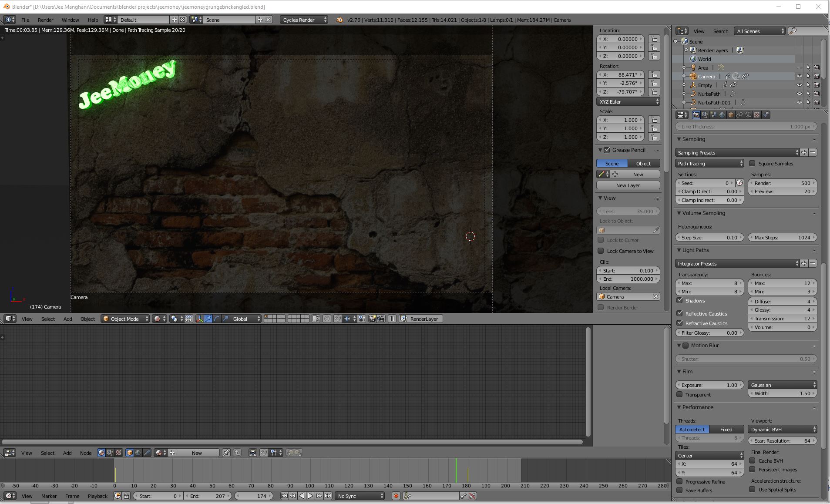Toggle snap during transform magnet icon

(337, 319)
